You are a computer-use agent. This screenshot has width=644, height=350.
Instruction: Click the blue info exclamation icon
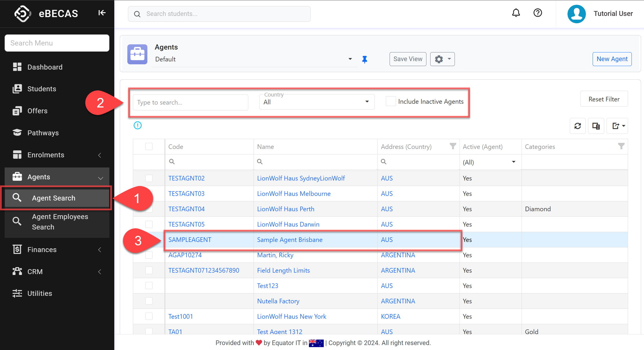click(138, 125)
